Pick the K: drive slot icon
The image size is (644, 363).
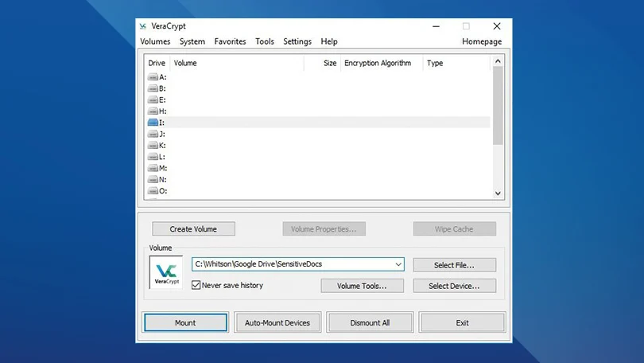(153, 146)
